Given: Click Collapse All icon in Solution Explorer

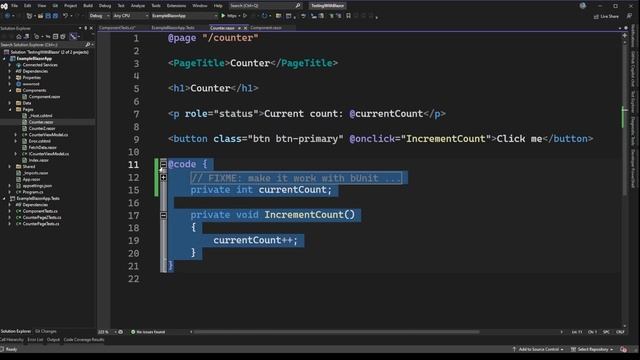Looking at the screenshot, I should (56, 37).
